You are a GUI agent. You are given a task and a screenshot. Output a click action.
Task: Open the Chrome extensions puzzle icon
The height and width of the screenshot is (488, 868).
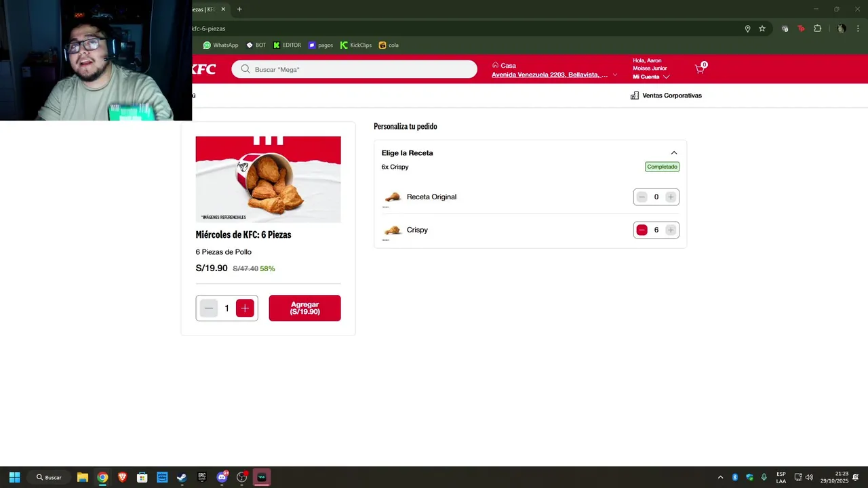pyautogui.click(x=817, y=28)
